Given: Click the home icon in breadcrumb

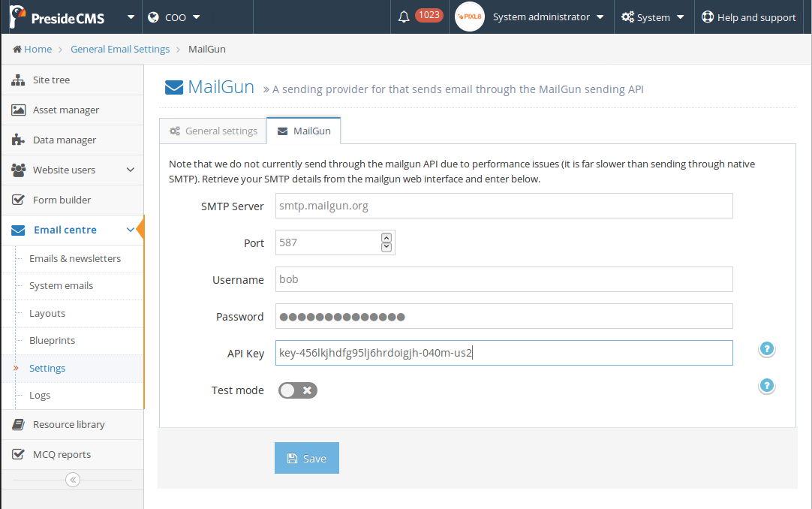Looking at the screenshot, I should point(17,50).
